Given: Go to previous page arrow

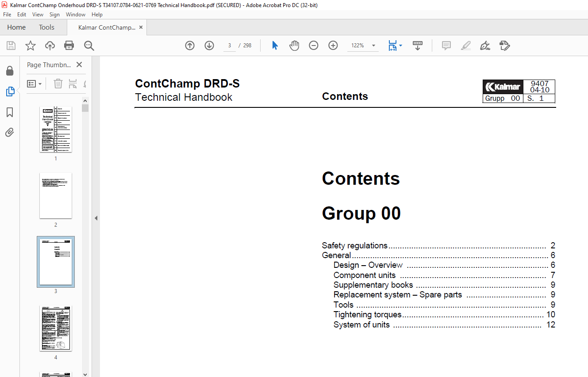Looking at the screenshot, I should (x=190, y=46).
